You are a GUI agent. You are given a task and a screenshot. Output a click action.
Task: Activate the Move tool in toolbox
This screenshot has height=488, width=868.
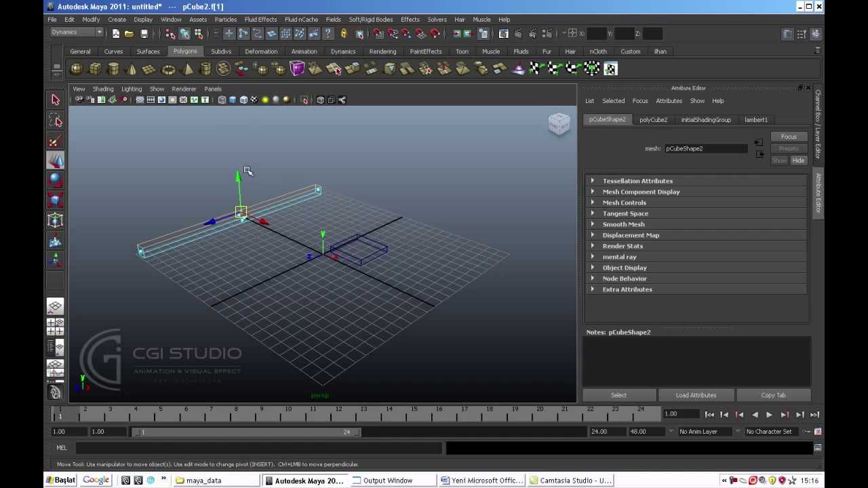[x=56, y=161]
